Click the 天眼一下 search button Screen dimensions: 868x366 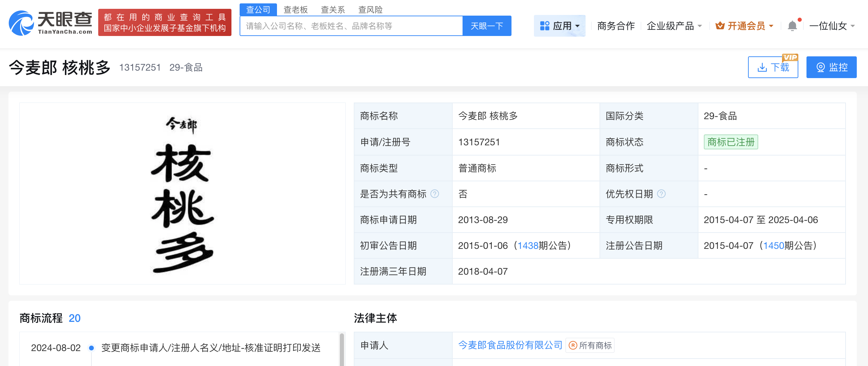487,26
